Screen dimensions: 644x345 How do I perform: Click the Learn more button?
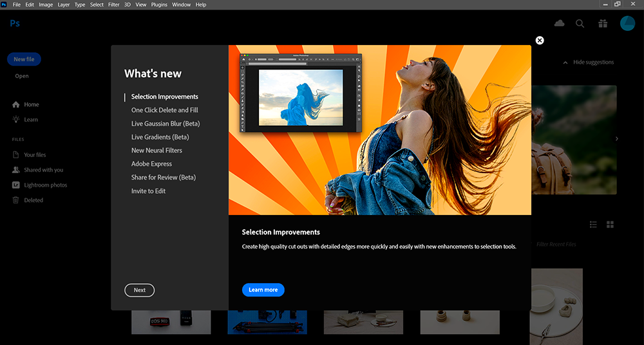point(263,290)
